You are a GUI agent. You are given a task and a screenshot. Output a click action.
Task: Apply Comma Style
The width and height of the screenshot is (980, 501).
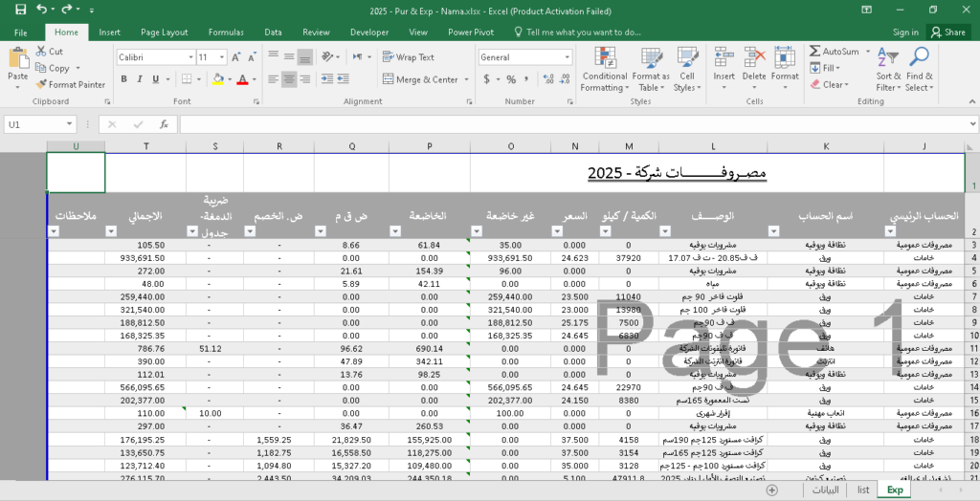pos(526,79)
